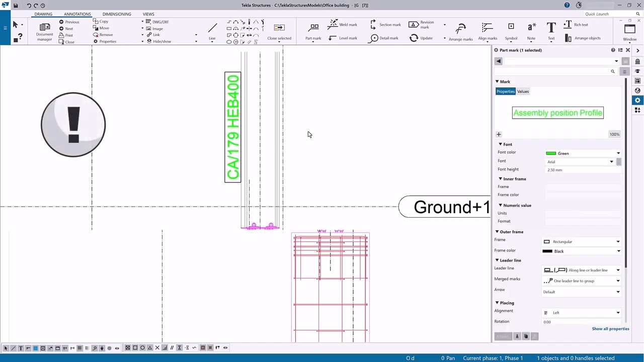Create a Detail mark
Screen dimensions: 644x362
tap(384, 38)
